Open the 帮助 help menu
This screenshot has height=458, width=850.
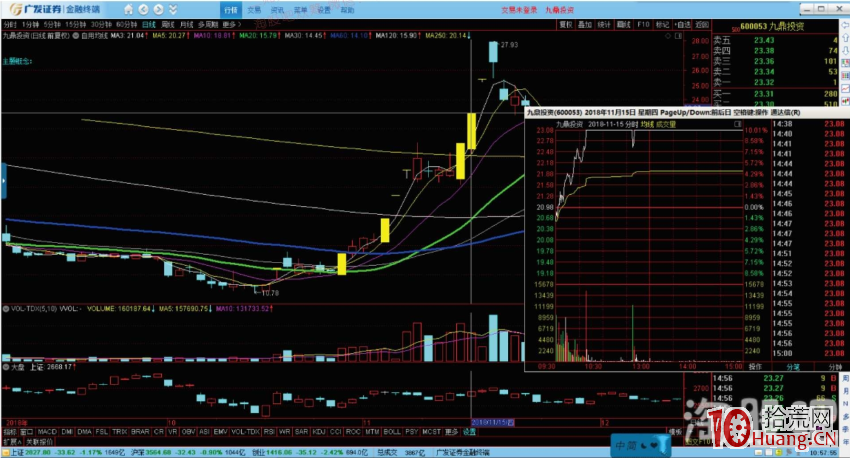(x=347, y=10)
